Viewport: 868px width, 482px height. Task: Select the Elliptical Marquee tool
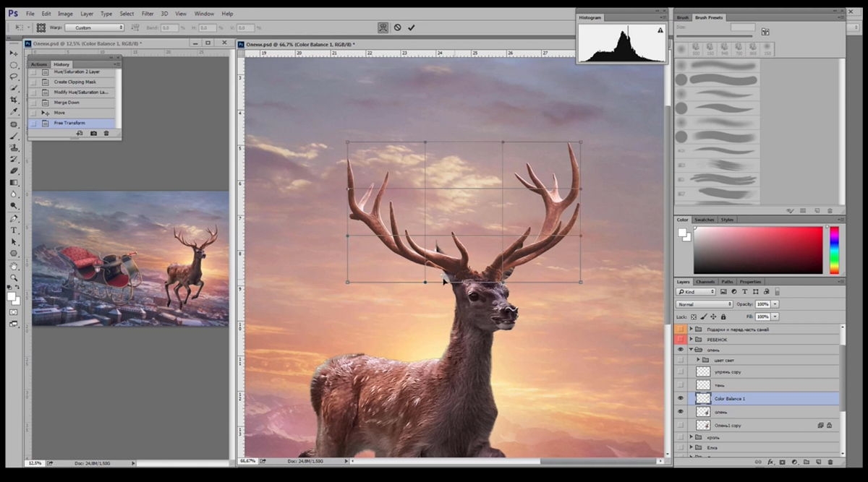tap(13, 65)
